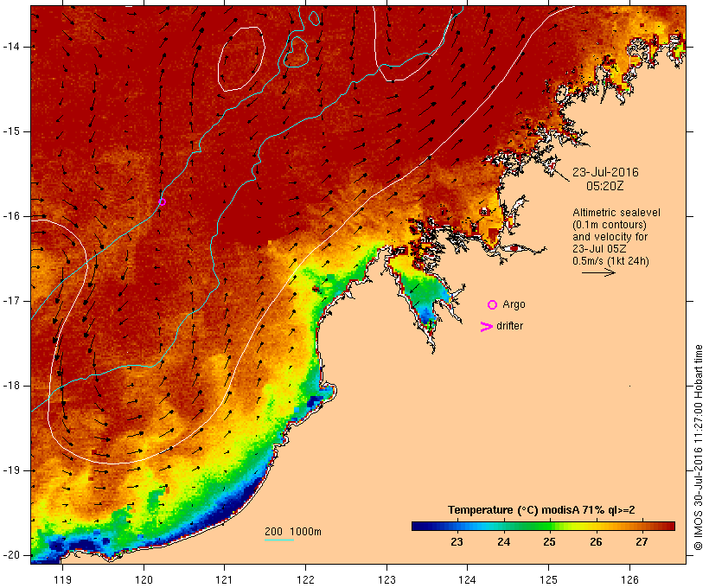The height and width of the screenshot is (588, 709).
Task: Click the '(0.1m contours)' text line
Action: [610, 225]
